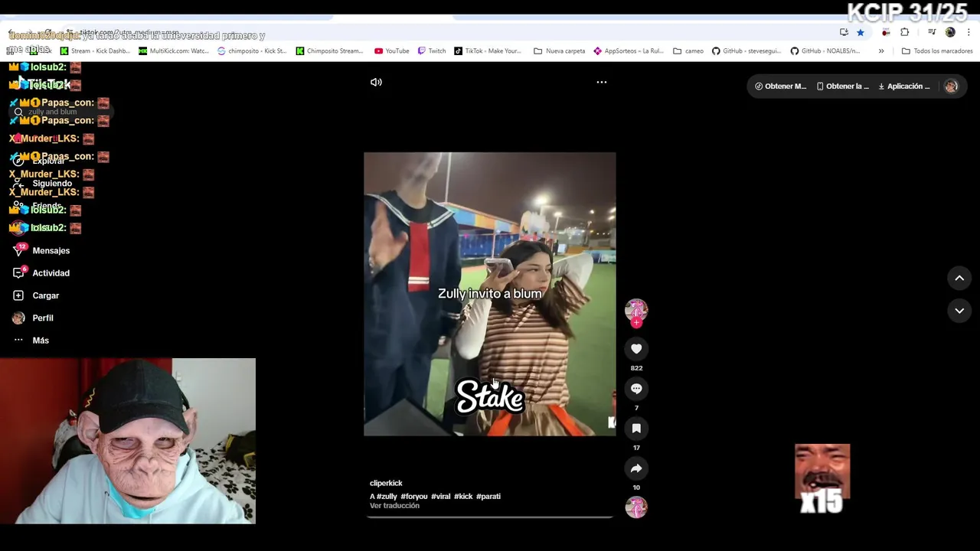Follow creator via plus on avatar
980x551 pixels.
(x=636, y=323)
